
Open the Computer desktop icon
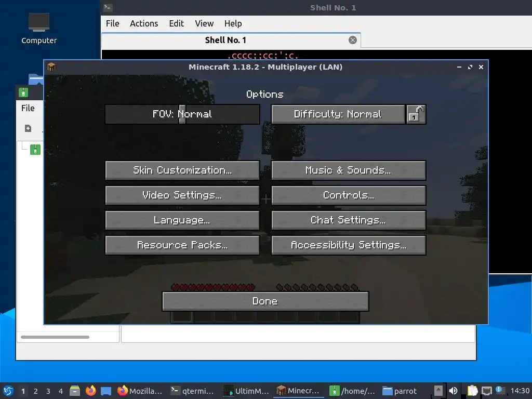point(38,29)
